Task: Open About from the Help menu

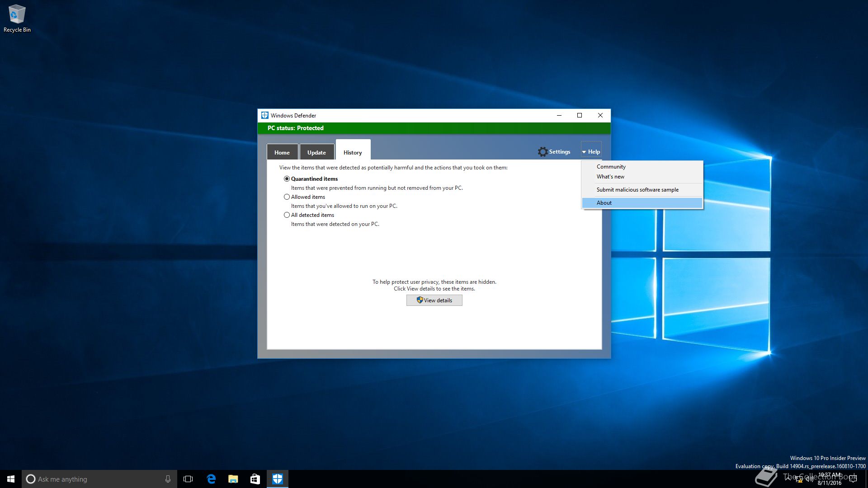Action: (642, 203)
